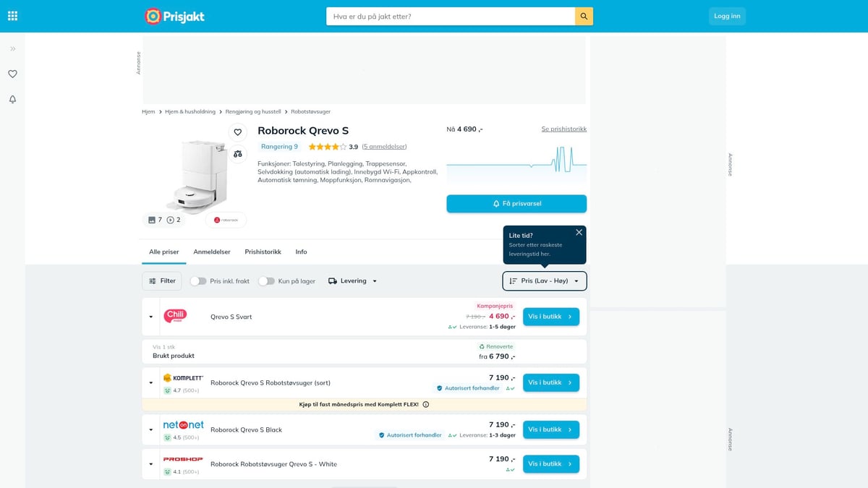Go to the Prisjakt logo home

point(174,16)
